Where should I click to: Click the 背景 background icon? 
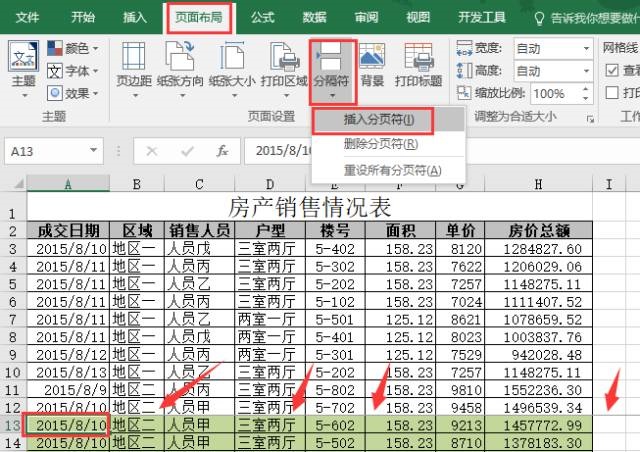pyautogui.click(x=372, y=56)
